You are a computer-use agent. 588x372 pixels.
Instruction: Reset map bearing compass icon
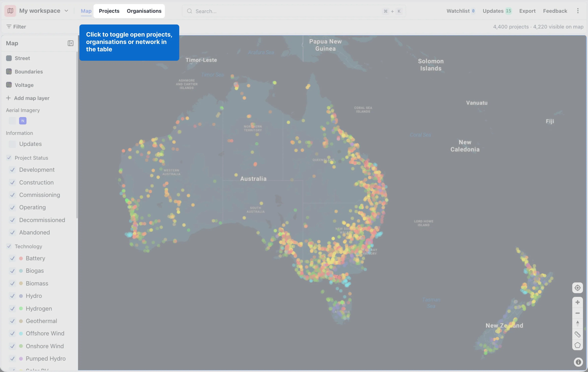point(577,324)
